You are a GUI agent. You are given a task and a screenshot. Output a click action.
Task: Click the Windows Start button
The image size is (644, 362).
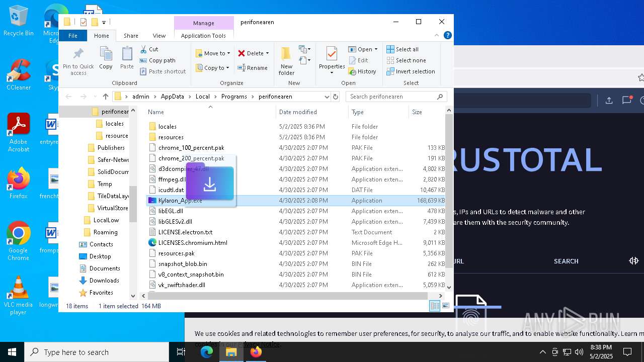pyautogui.click(x=12, y=352)
